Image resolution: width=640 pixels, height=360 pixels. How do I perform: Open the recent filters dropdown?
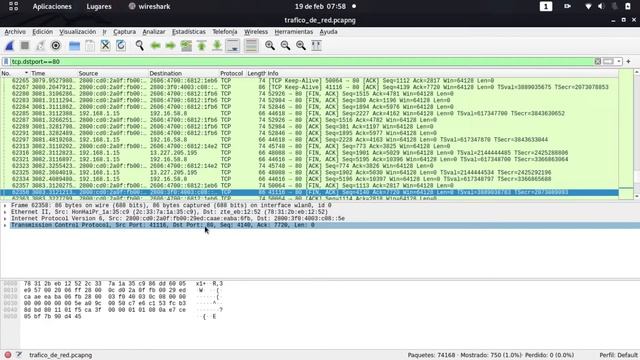(619, 62)
